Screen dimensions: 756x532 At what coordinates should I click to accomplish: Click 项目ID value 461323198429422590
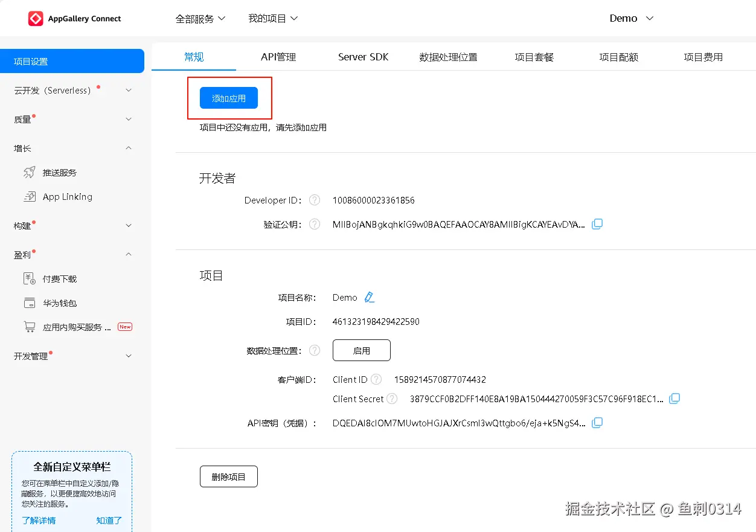[376, 322]
